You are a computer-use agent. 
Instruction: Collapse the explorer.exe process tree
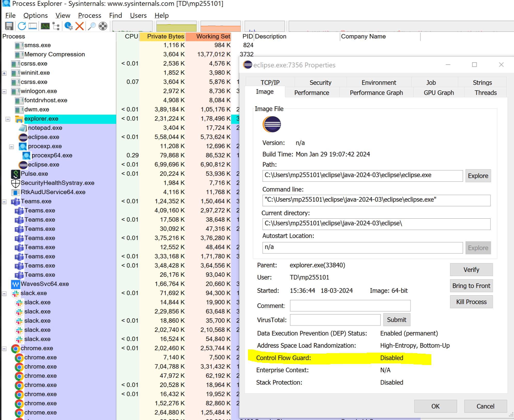(8, 119)
